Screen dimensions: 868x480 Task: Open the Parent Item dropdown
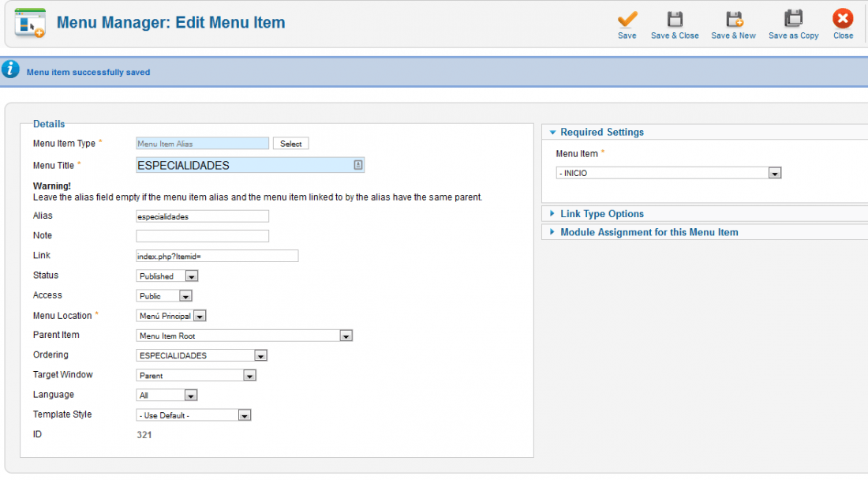click(244, 336)
